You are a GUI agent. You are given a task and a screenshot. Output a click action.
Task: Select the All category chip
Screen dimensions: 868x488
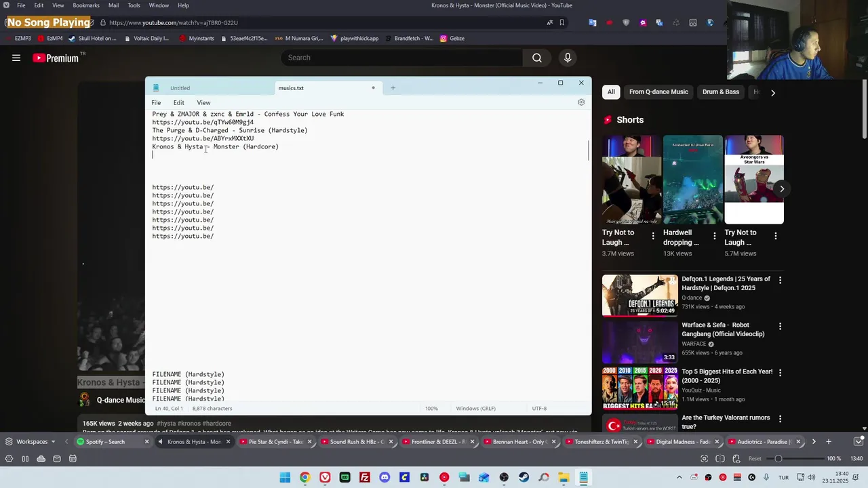pyautogui.click(x=611, y=92)
